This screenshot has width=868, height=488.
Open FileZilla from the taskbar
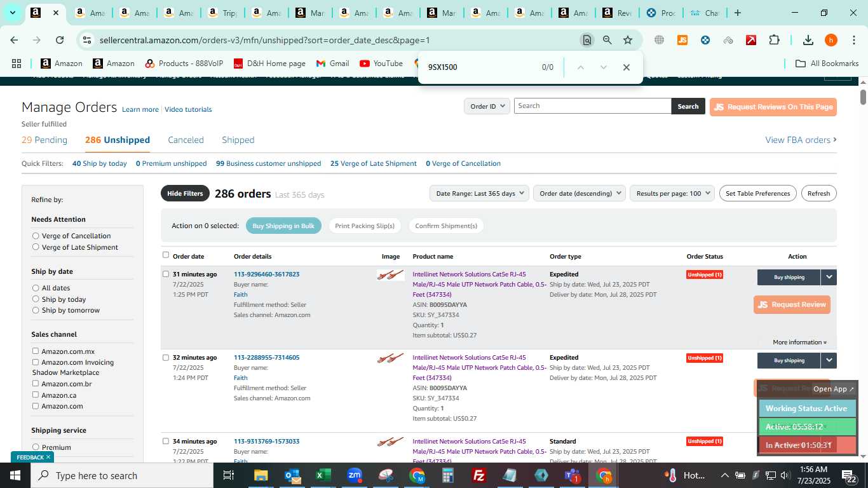(479, 475)
